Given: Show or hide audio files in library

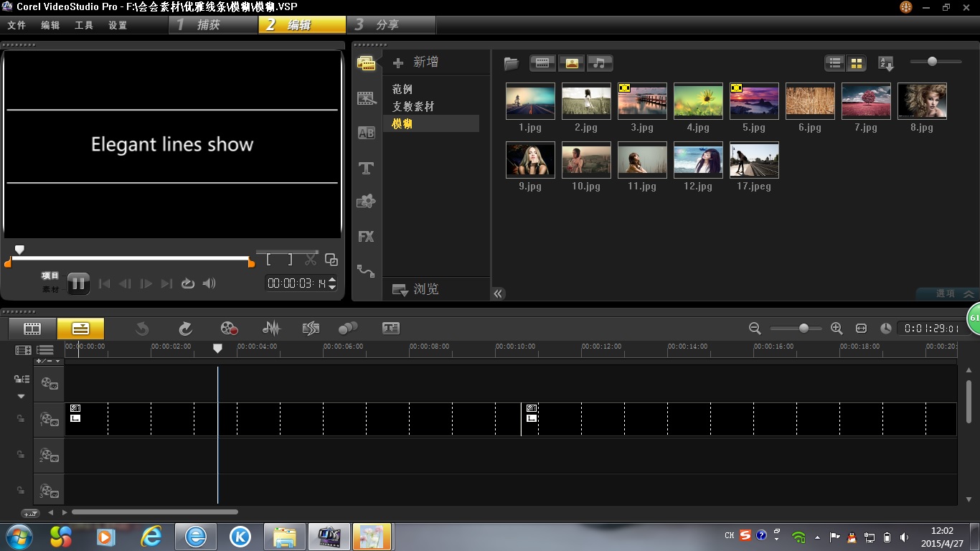Looking at the screenshot, I should pyautogui.click(x=600, y=63).
